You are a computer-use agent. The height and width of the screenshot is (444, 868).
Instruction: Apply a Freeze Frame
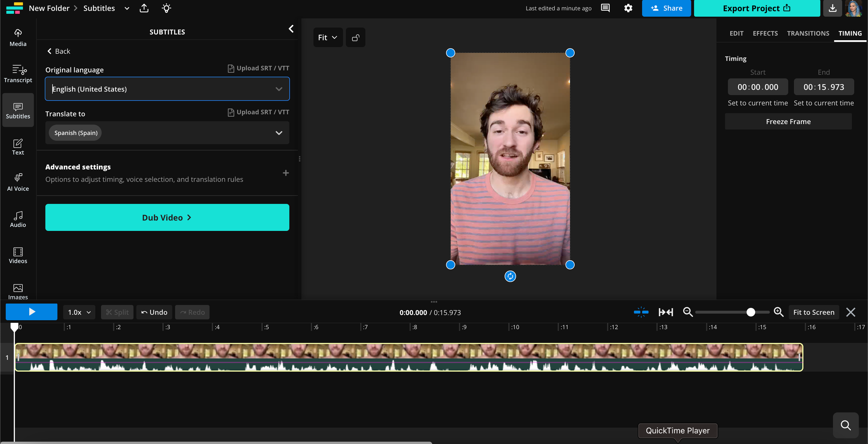click(788, 121)
